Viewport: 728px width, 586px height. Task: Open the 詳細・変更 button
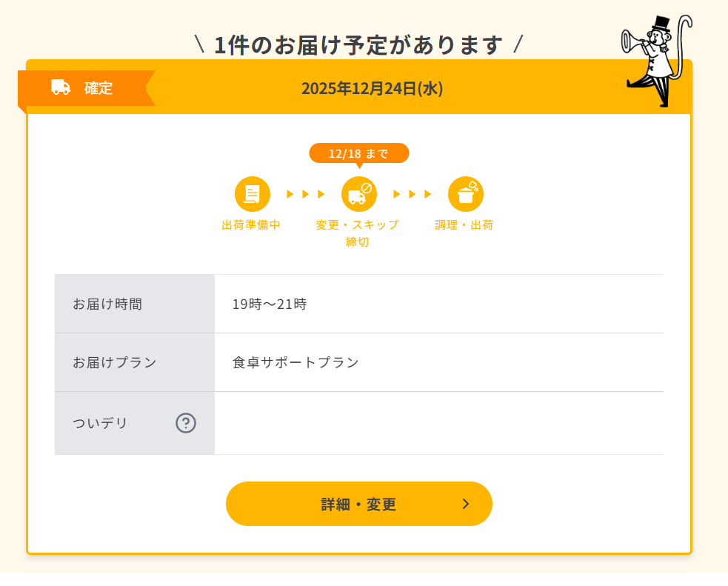coord(358,504)
